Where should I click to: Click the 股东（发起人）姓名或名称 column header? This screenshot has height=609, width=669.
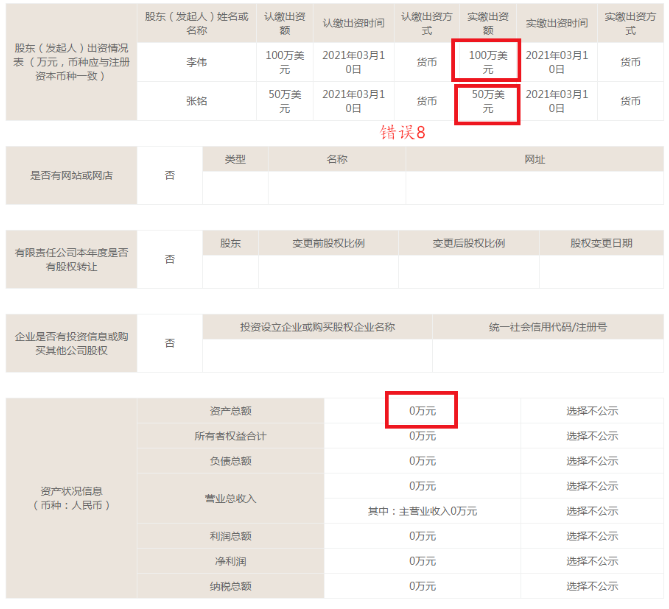click(x=196, y=23)
